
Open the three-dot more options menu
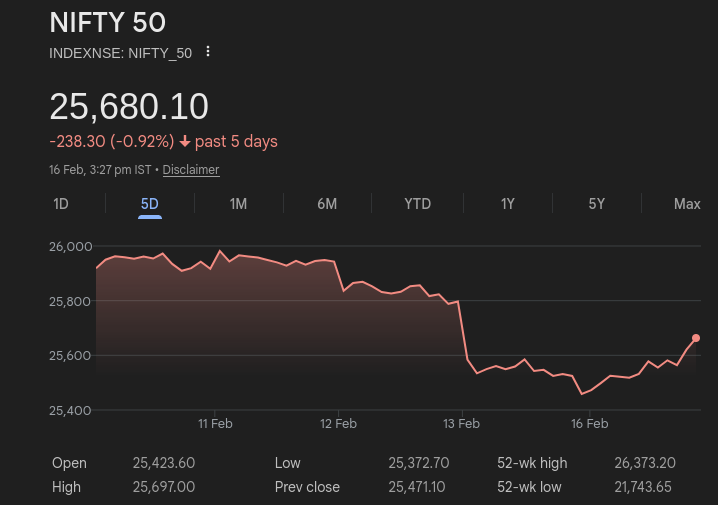[208, 52]
